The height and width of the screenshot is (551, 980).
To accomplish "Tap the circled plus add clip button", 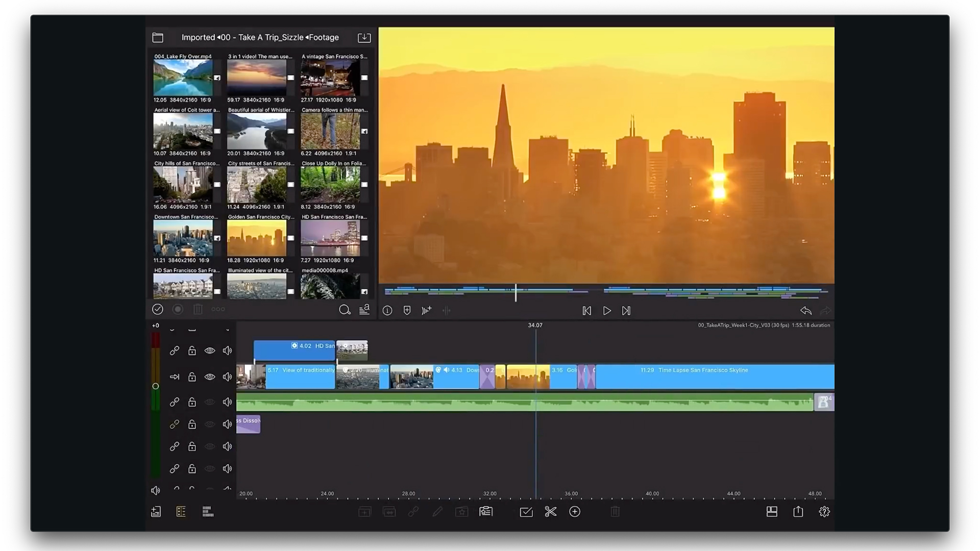I will (575, 512).
